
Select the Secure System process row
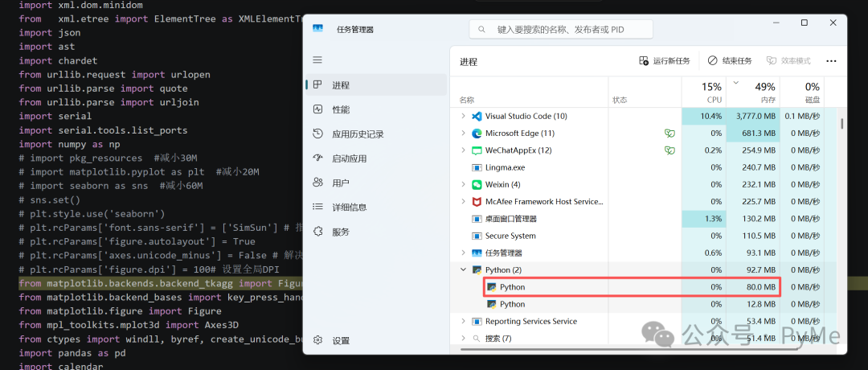tap(643, 236)
